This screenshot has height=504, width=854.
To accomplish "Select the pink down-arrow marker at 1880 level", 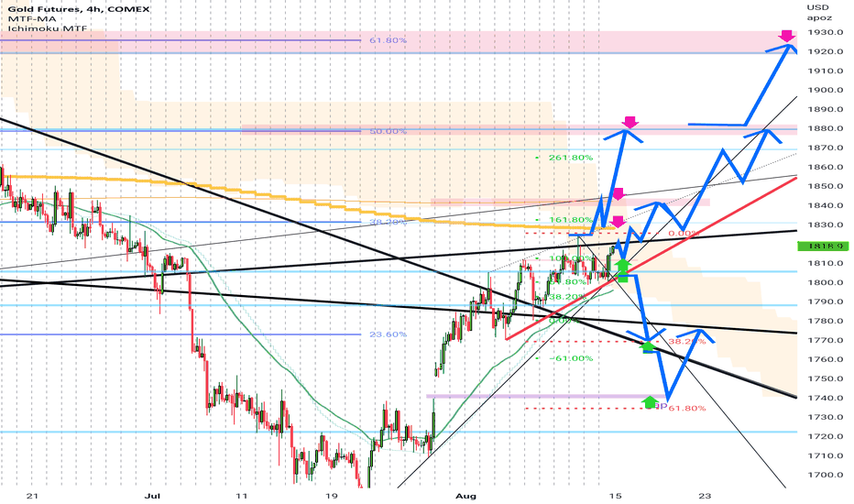I will point(630,122).
